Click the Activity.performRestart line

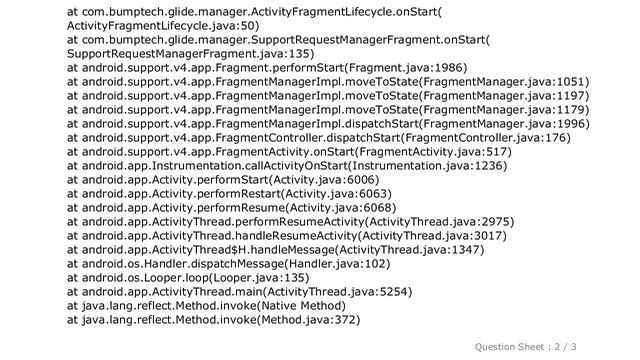tap(229, 193)
